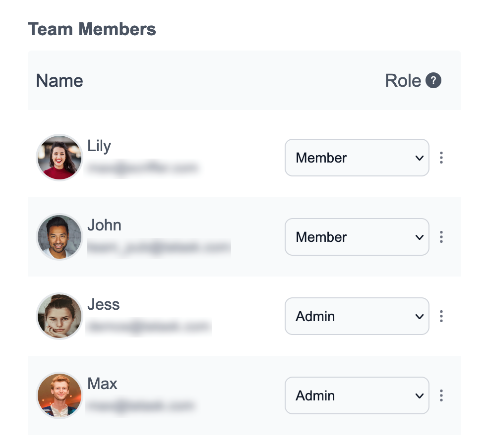Open the three-dot menu for Max

click(441, 395)
